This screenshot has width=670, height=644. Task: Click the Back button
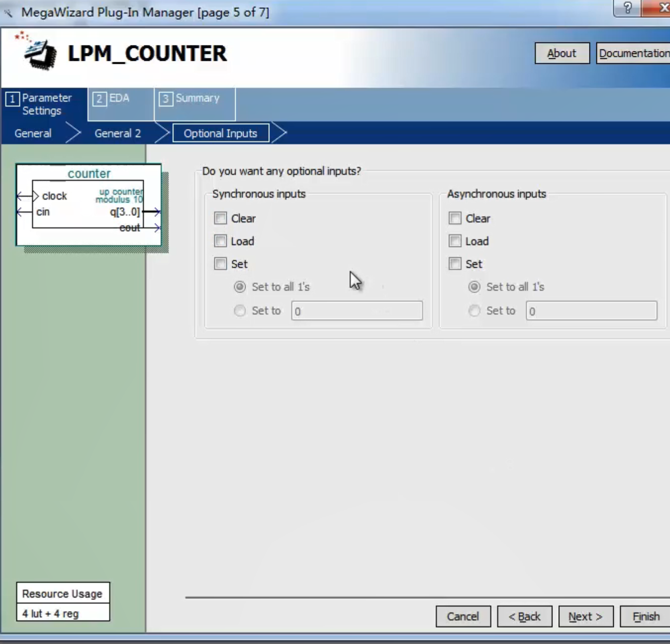525,616
